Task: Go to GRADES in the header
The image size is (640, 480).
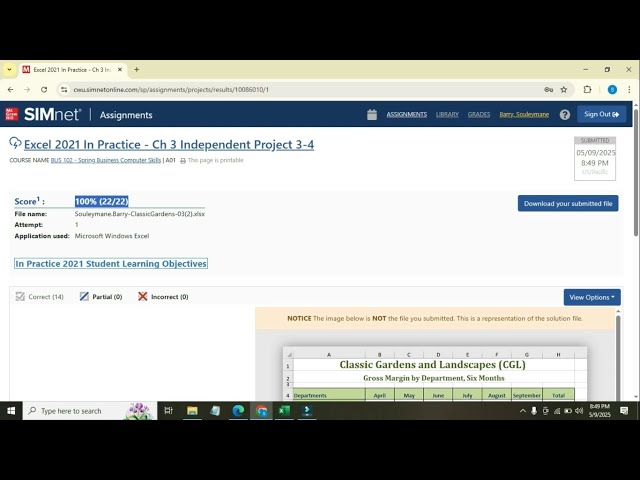Action: click(x=479, y=114)
